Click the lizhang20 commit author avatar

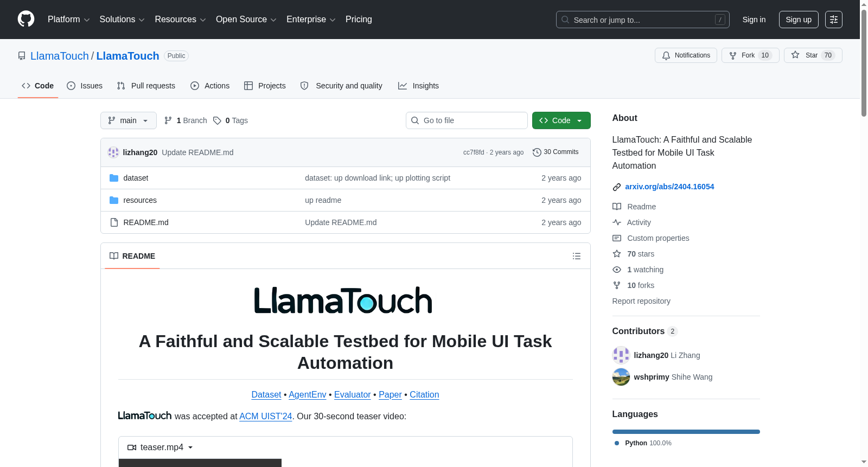pyautogui.click(x=113, y=152)
